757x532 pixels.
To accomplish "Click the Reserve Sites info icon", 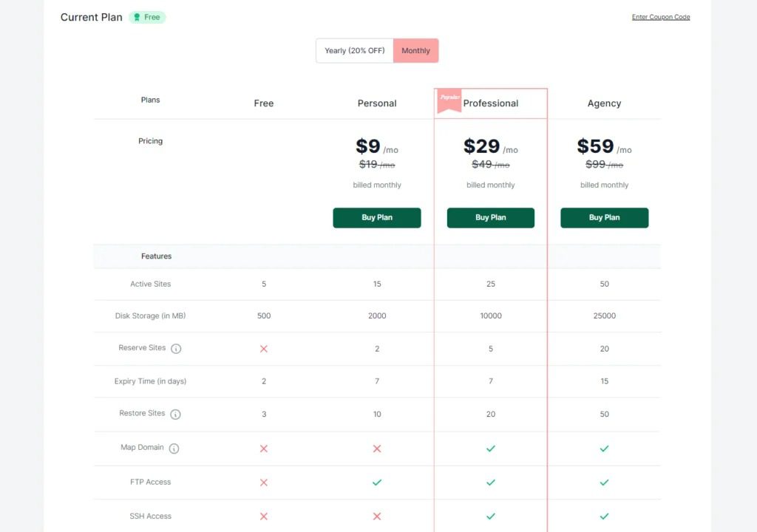I will tap(176, 349).
